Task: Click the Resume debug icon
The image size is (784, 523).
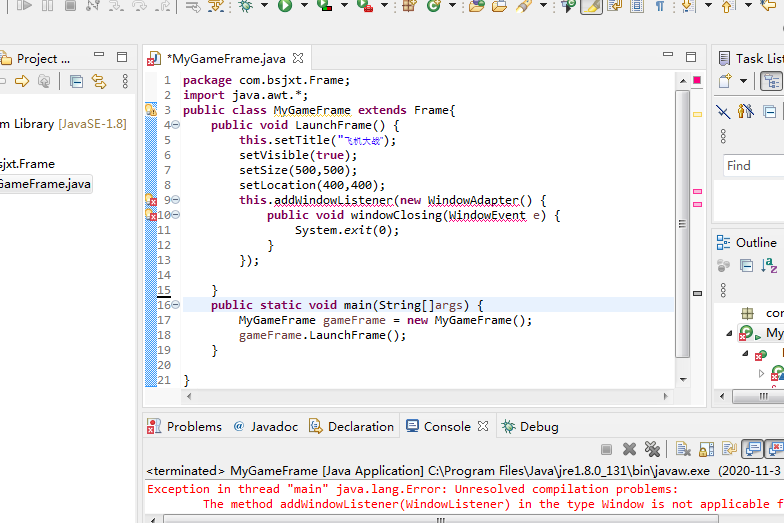Action: coord(23,6)
